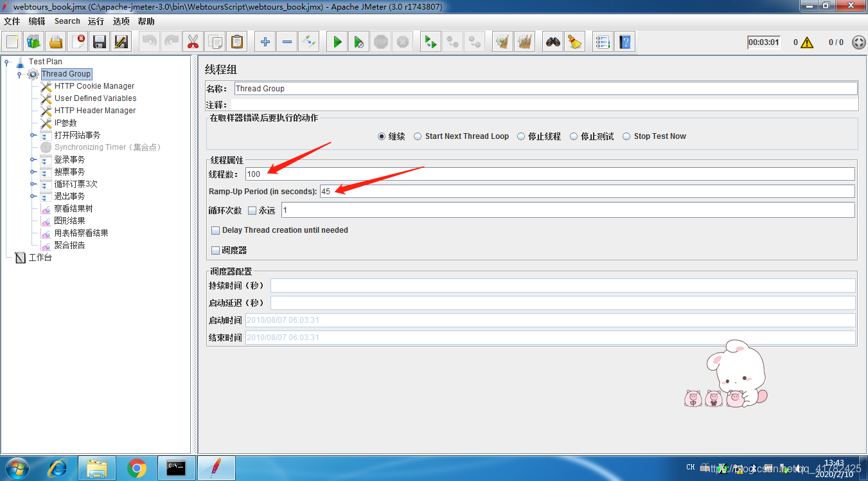This screenshot has height=481, width=868.
Task: Select the 继续 radio button
Action: tap(382, 136)
